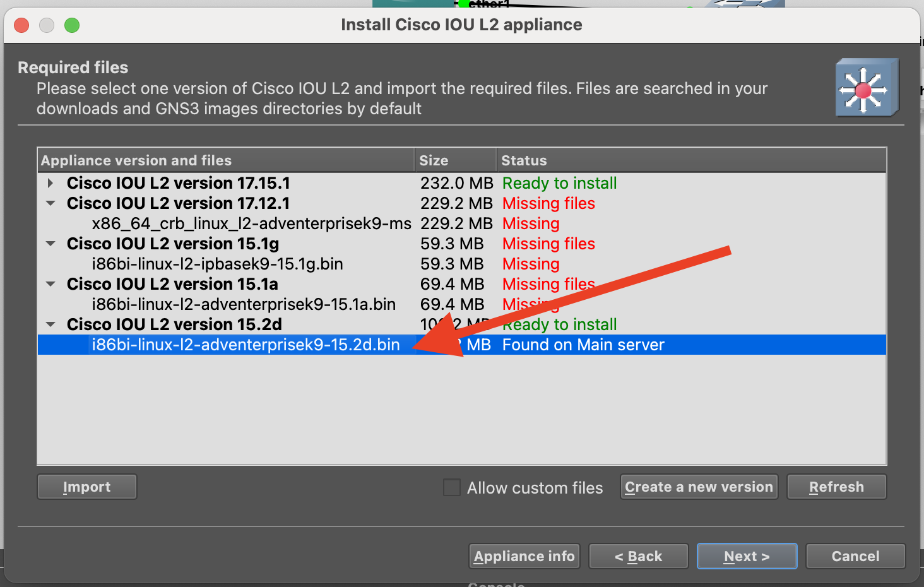Select i86bi-linux-l2-adventerprisek9-15.1a.bin file row
Viewport: 924px width, 587px height.
(244, 304)
